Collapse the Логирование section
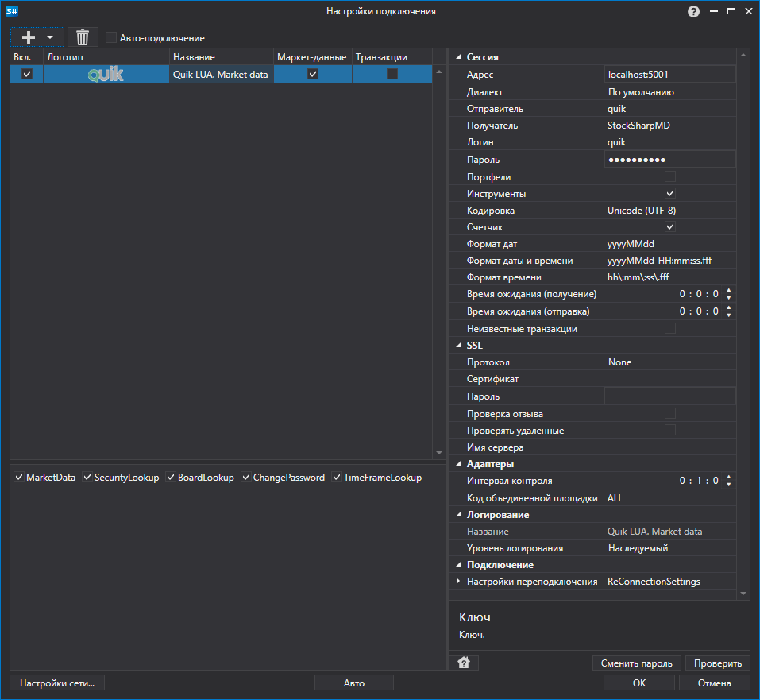The height and width of the screenshot is (700, 760). click(458, 515)
